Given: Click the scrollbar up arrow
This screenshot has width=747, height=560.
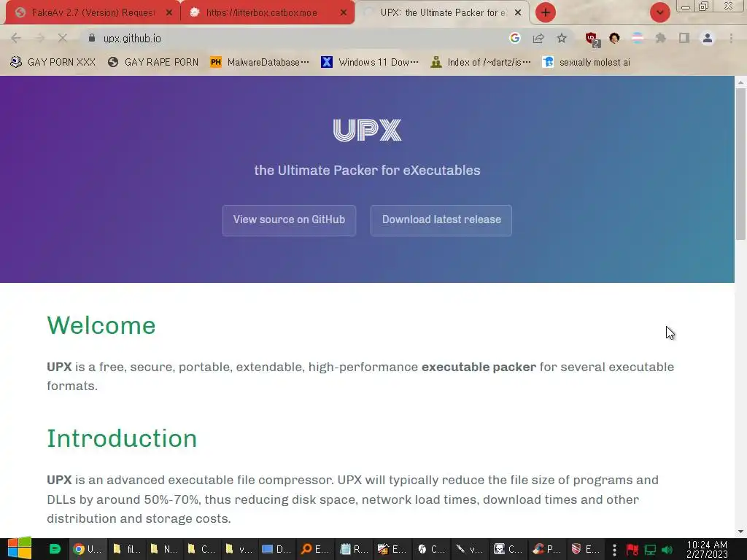Looking at the screenshot, I should [740, 82].
